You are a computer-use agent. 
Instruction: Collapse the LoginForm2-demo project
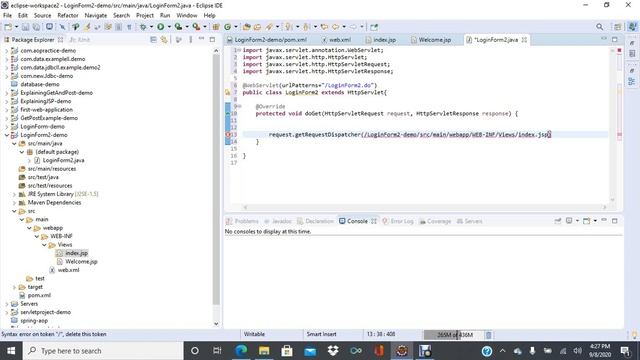tap(7, 135)
